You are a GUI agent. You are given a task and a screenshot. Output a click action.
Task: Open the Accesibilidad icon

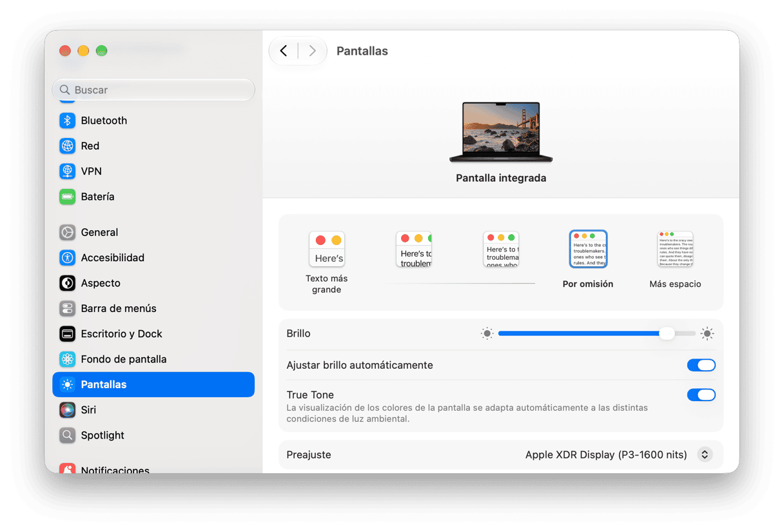tap(68, 258)
